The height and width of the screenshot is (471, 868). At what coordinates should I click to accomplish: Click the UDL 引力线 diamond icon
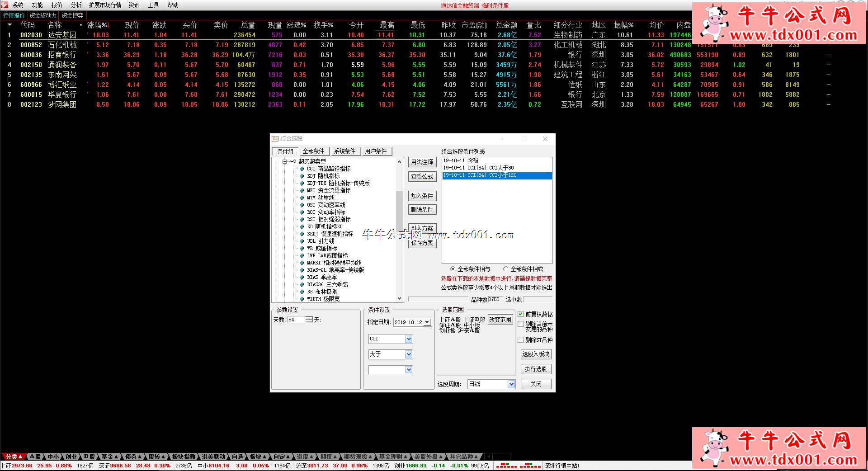pos(302,241)
